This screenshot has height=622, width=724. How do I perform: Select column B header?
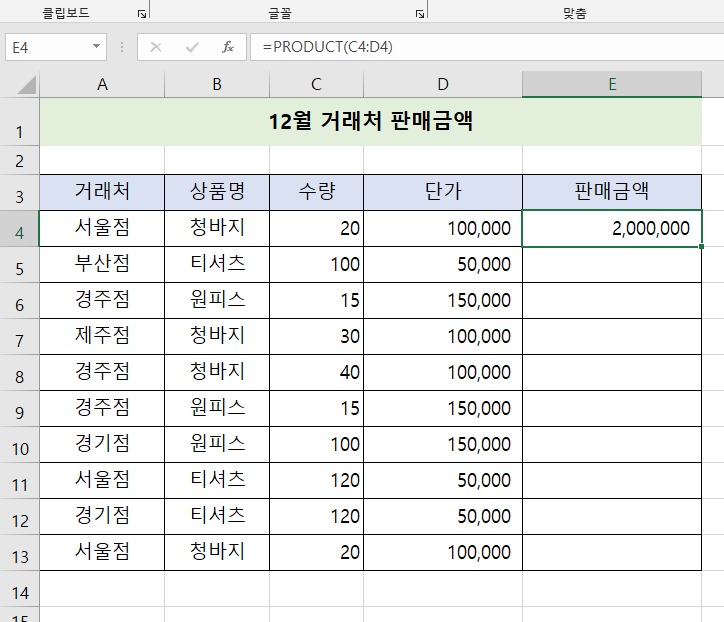coord(217,85)
